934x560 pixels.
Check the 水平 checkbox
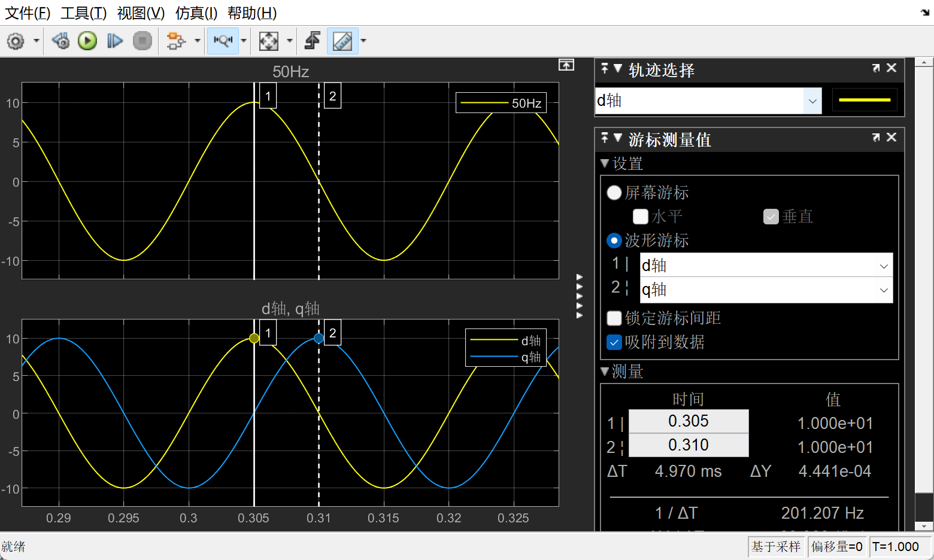(x=641, y=217)
